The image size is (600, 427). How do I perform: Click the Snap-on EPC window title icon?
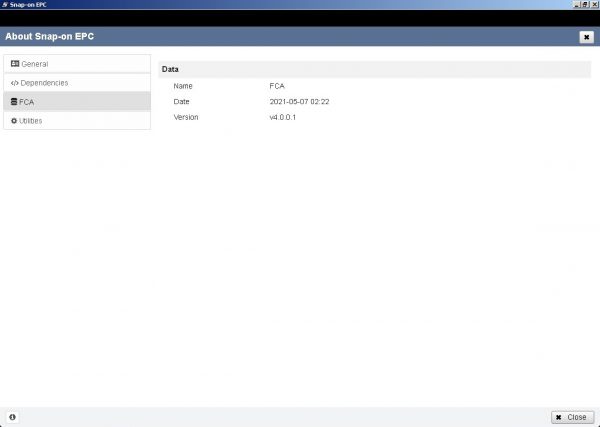[5, 5]
